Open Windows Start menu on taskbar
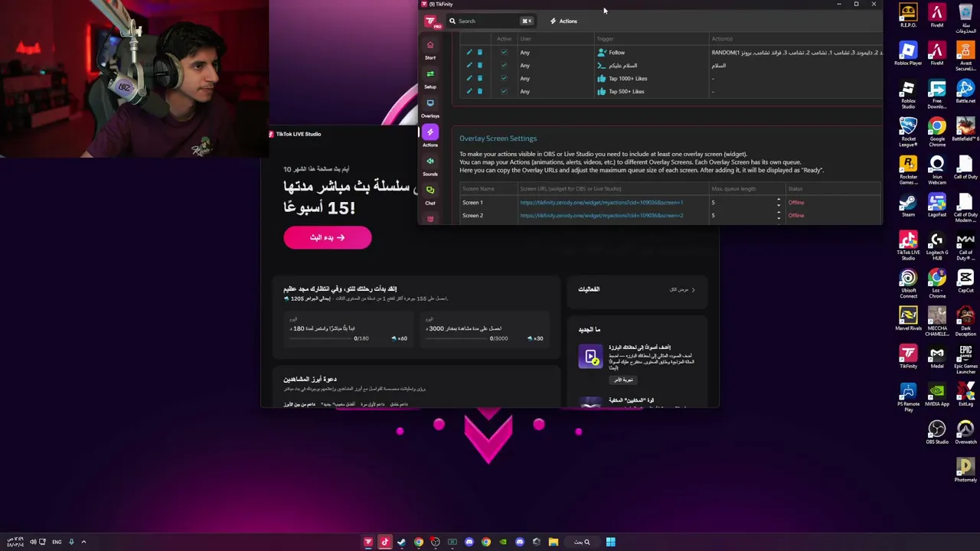980x551 pixels. point(610,542)
